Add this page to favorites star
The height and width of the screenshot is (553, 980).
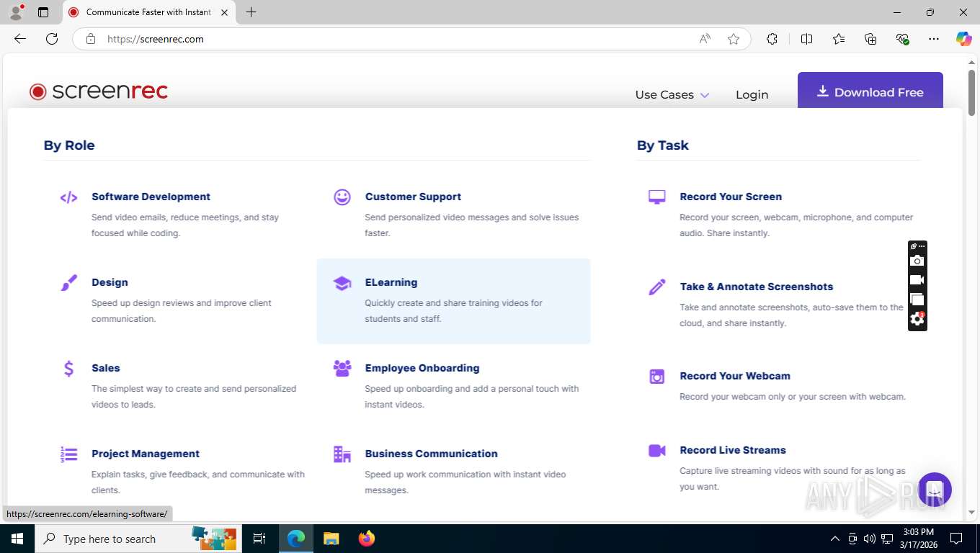(734, 39)
